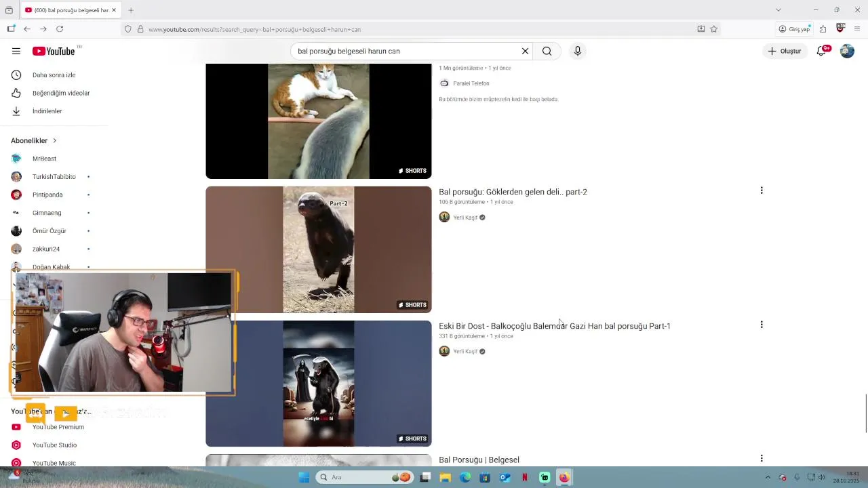
Task: Click the magnifier search button
Action: tap(547, 51)
